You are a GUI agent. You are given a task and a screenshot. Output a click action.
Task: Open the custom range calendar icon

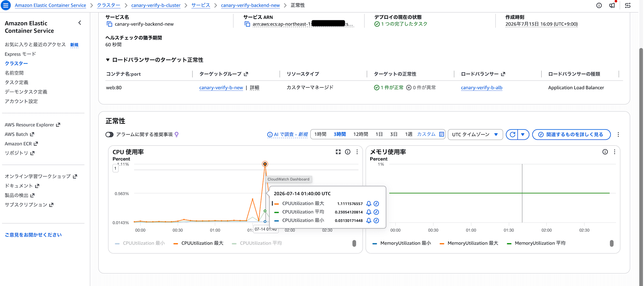[x=441, y=134]
